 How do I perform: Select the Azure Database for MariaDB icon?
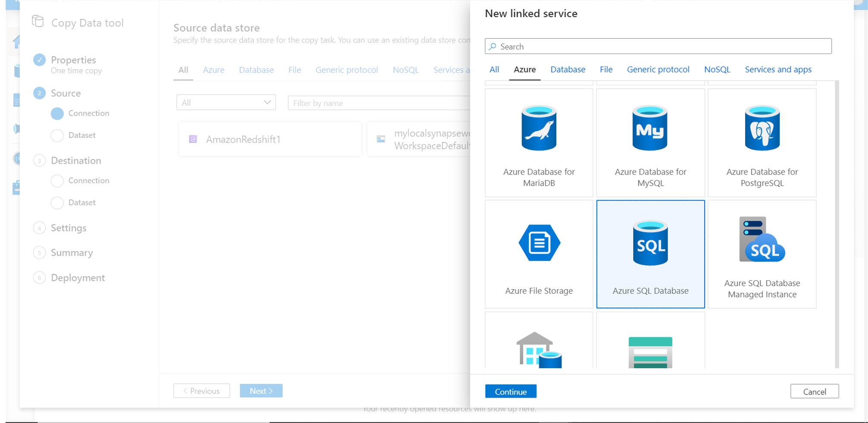(539, 128)
